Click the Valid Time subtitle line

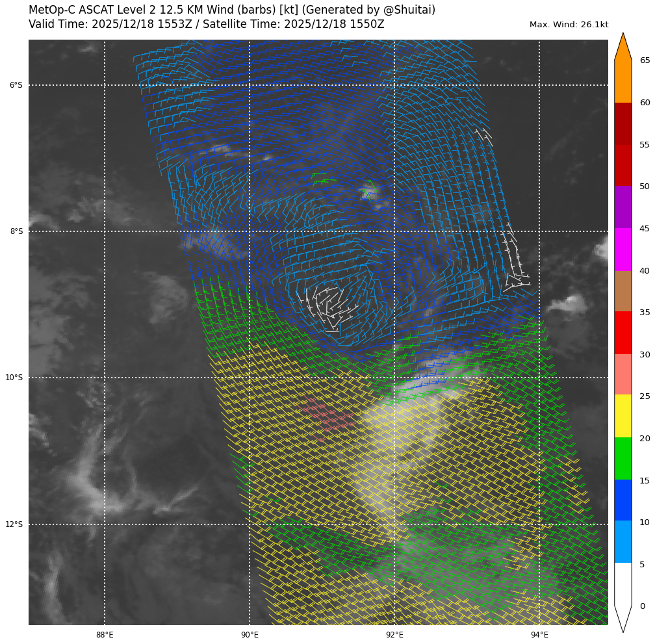pyautogui.click(x=206, y=25)
